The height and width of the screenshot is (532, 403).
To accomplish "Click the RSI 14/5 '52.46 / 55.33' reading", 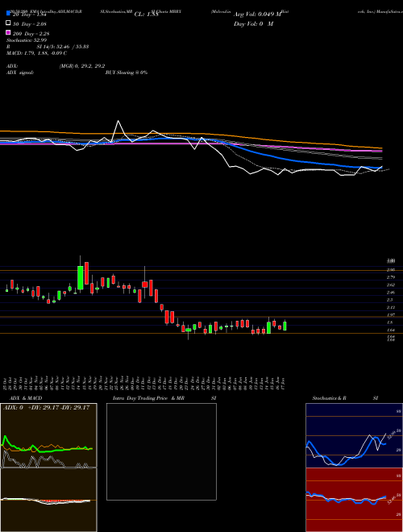I will [72, 47].
